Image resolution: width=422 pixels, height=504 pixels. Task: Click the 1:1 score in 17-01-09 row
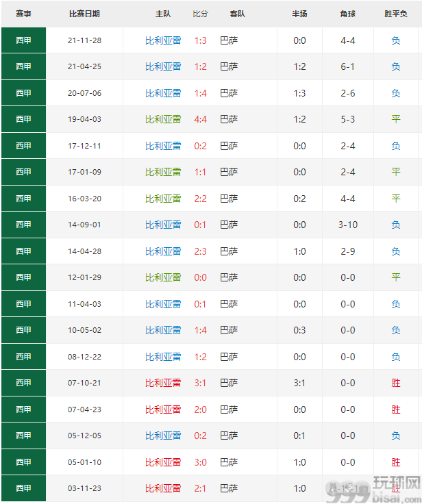(200, 172)
